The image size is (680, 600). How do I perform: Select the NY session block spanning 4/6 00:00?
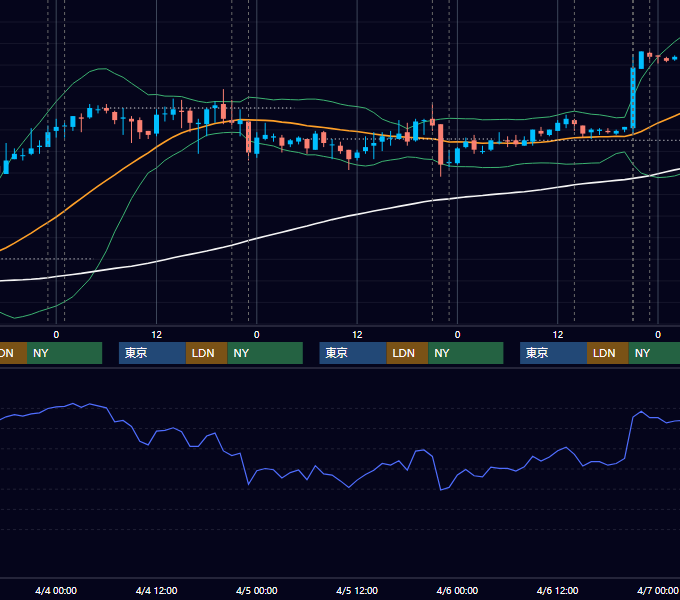[466, 353]
